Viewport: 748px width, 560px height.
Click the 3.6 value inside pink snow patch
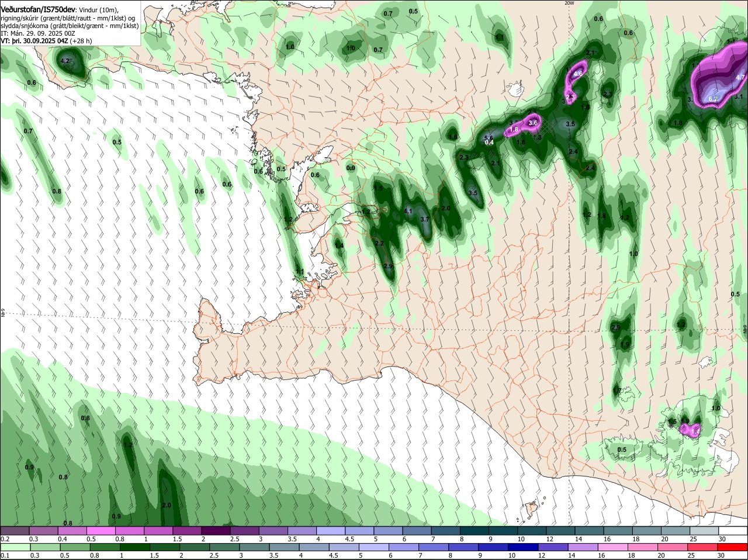[533, 123]
